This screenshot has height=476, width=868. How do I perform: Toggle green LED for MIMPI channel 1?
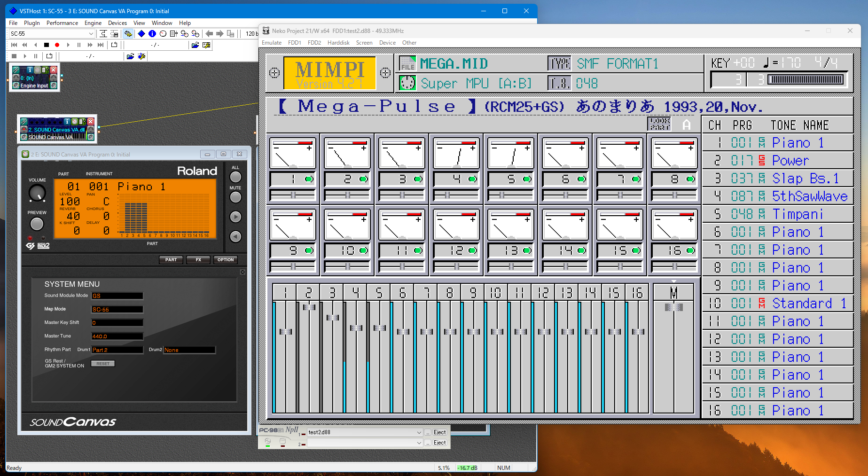click(x=309, y=179)
